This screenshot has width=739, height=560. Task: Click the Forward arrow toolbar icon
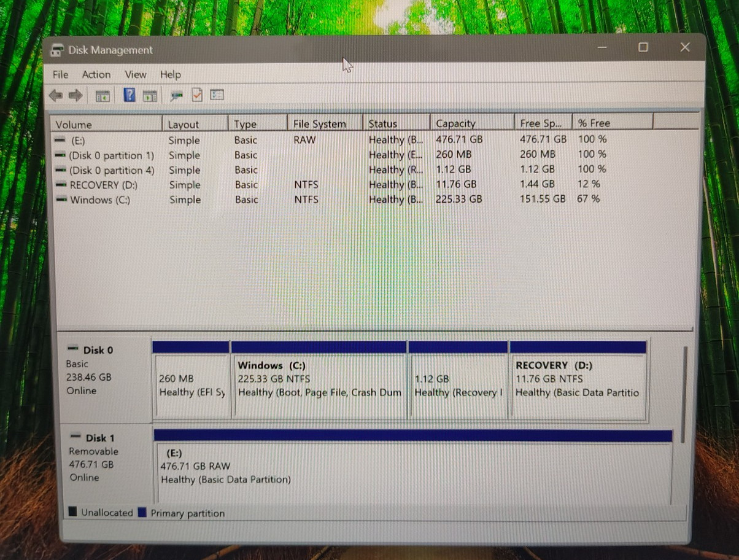click(x=75, y=95)
